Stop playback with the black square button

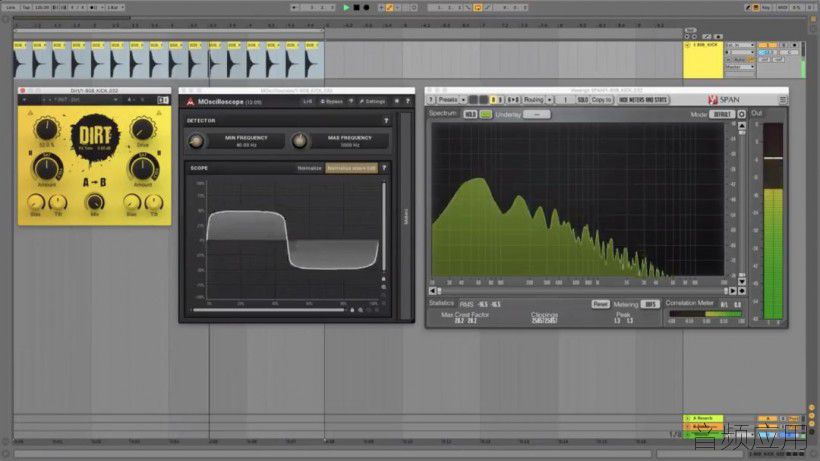point(356,8)
